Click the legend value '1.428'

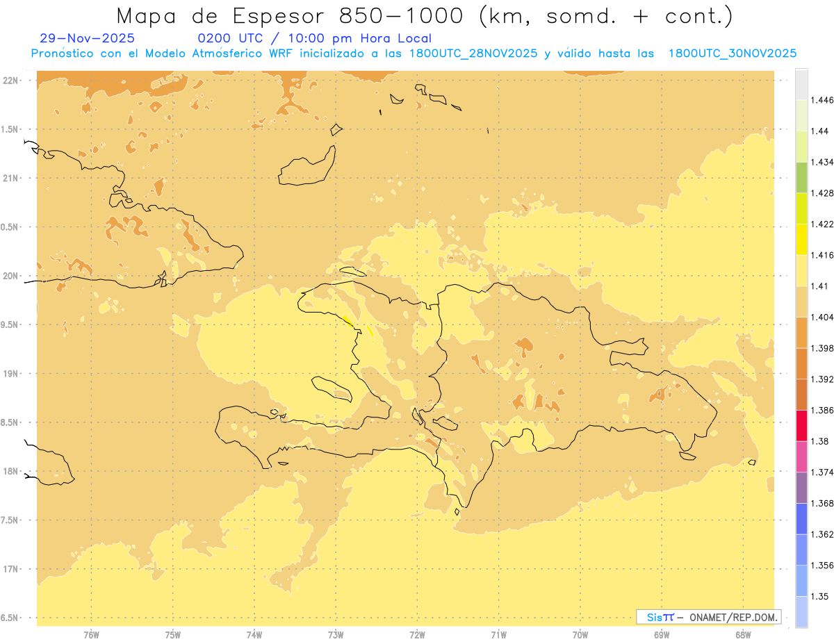822,193
